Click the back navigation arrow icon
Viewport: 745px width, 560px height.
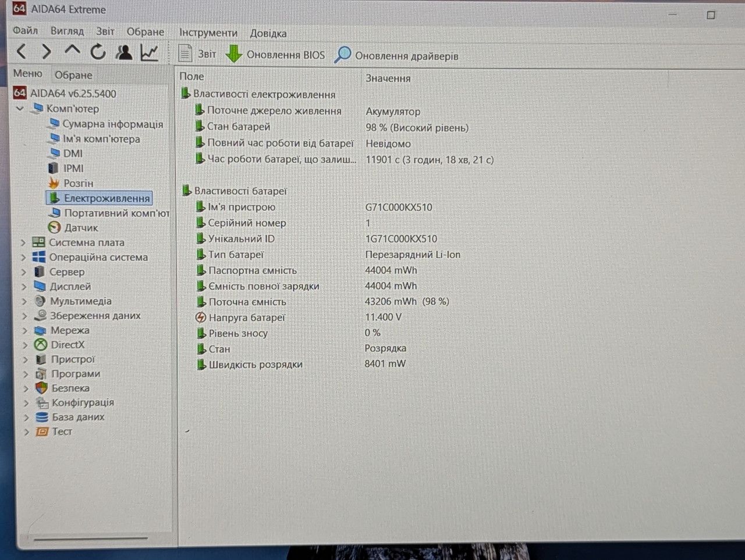point(22,52)
